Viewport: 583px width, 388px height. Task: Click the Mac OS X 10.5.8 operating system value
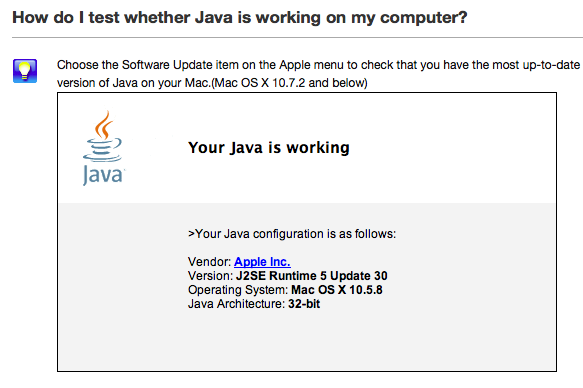pyautogui.click(x=337, y=290)
